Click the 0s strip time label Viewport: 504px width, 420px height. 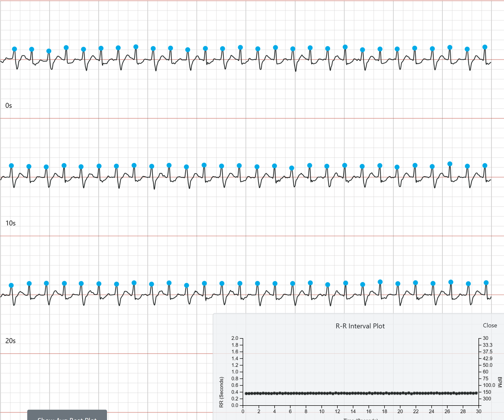(9, 105)
